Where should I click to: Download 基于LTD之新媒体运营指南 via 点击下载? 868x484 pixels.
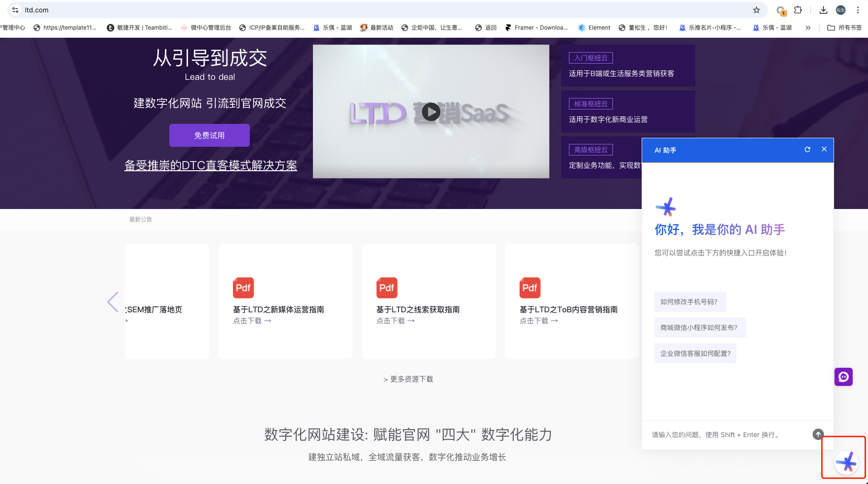click(252, 321)
